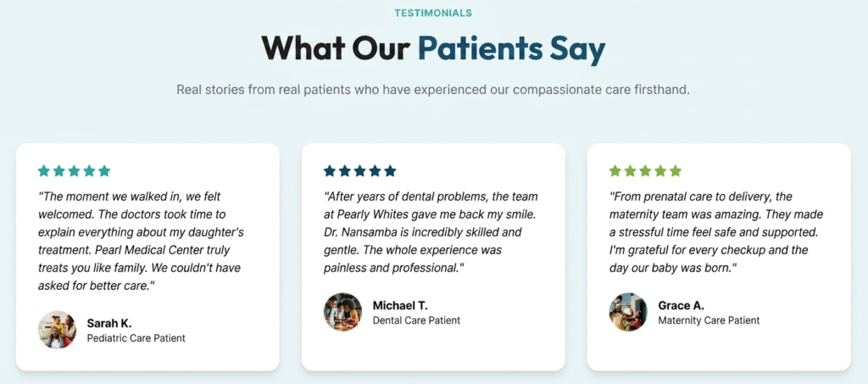Click the fifth green star in Grace's rating
The height and width of the screenshot is (384, 868).
click(x=676, y=171)
